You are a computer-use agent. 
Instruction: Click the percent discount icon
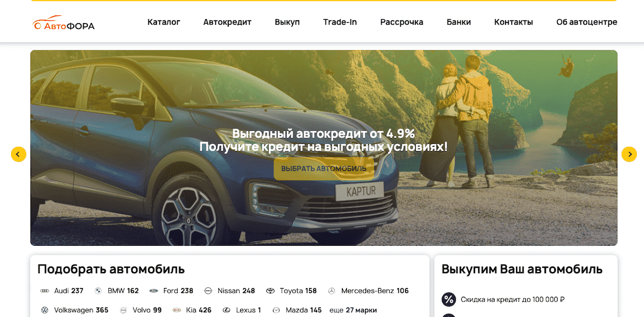click(449, 299)
